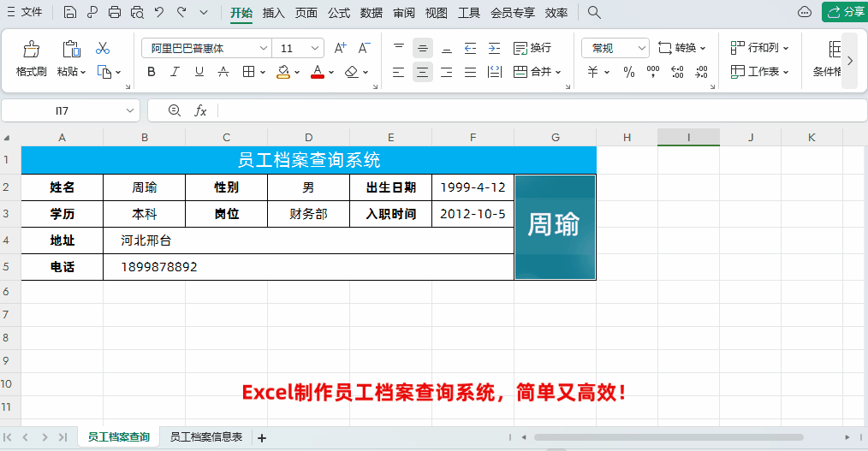Toggle Wrap Text (换行)

coord(532,48)
